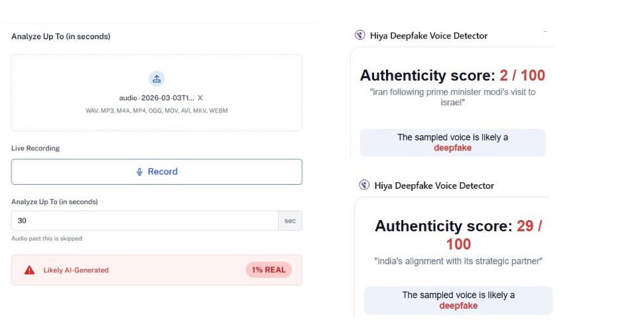Focus the Analyze Up To seconds input field
The height and width of the screenshot is (326, 644).
coord(145,221)
